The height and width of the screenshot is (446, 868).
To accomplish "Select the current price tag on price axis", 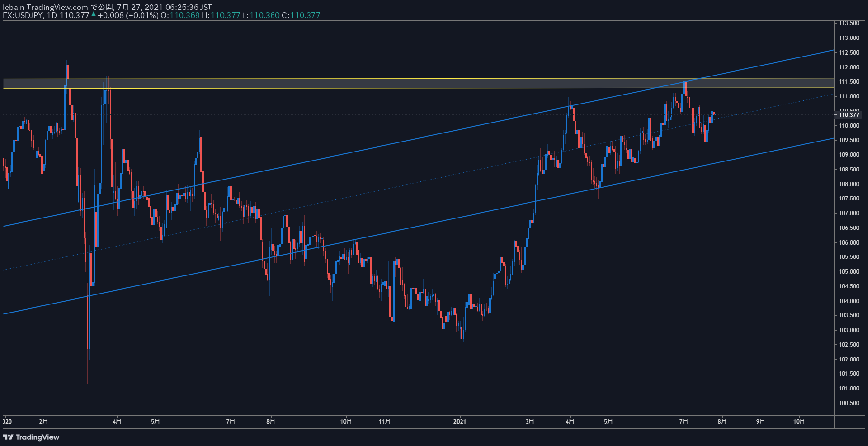I will 849,114.
